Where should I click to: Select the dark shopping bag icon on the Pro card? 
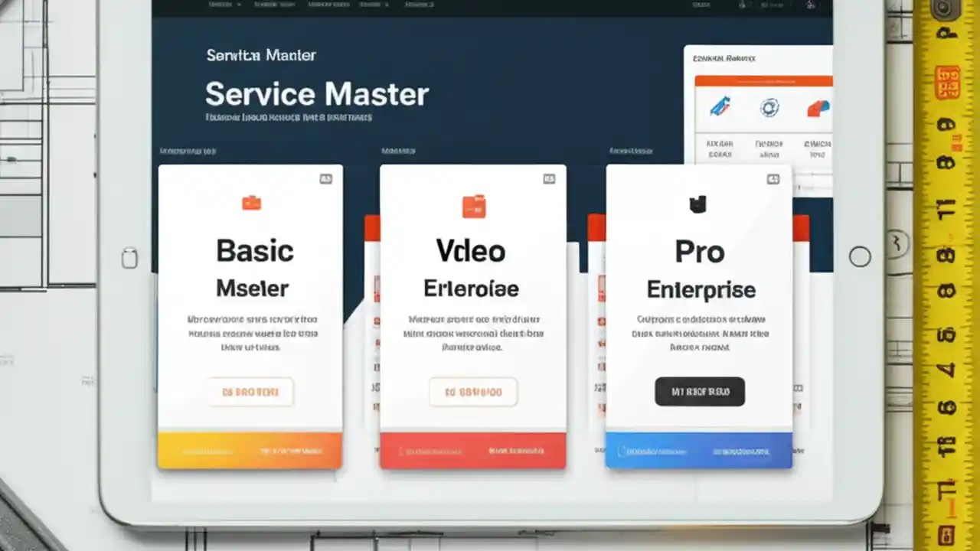point(698,204)
